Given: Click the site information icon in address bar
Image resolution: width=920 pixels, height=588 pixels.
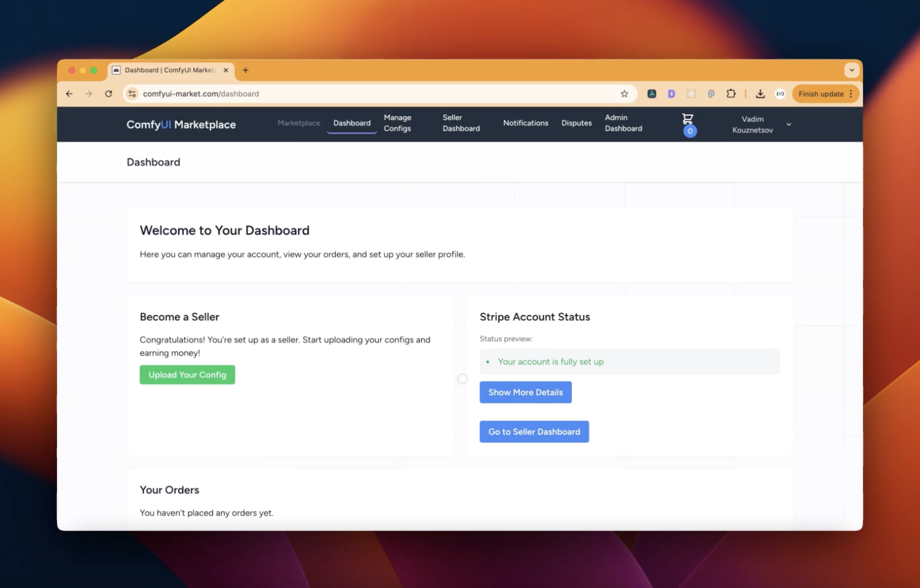Looking at the screenshot, I should [x=132, y=94].
